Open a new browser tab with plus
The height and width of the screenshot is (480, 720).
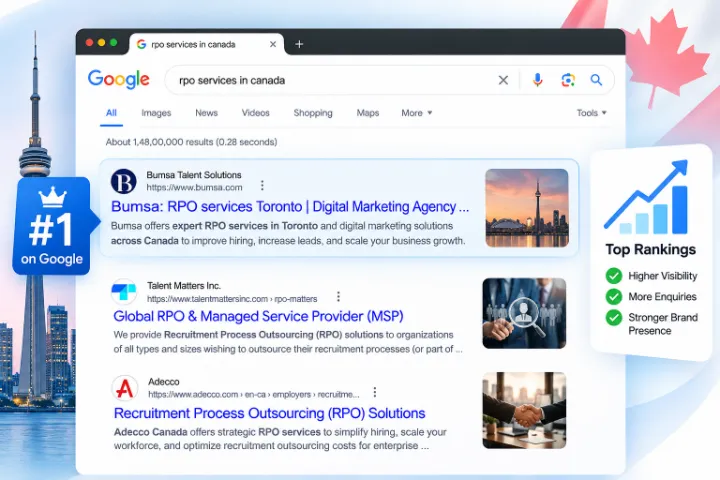(299, 44)
